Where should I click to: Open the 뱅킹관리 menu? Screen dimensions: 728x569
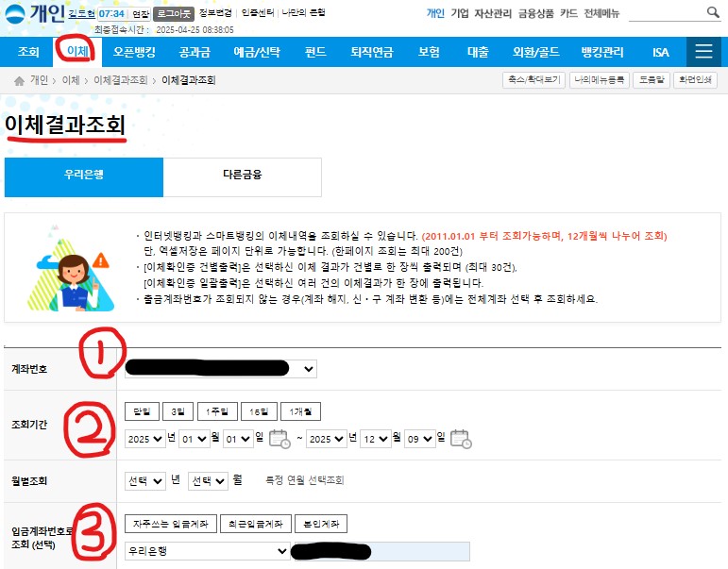tap(602, 52)
